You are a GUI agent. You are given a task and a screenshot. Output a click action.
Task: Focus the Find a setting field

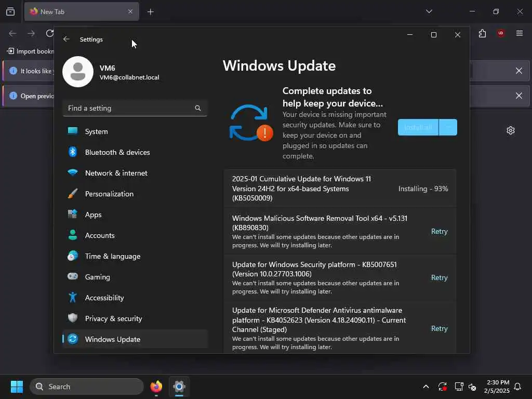point(135,108)
